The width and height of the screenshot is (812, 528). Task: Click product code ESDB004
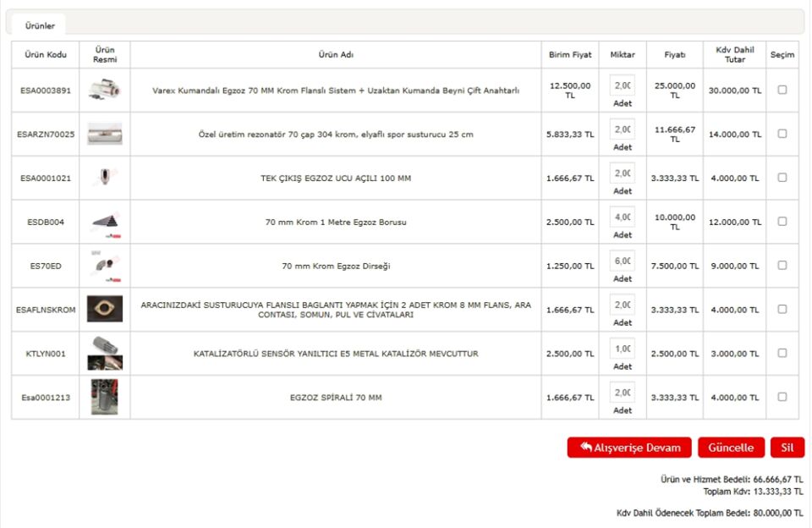(x=46, y=222)
